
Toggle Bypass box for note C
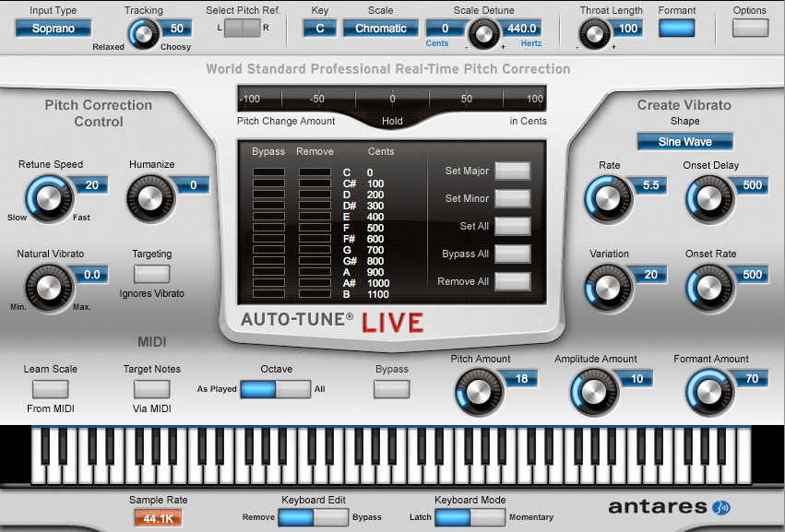[268, 172]
